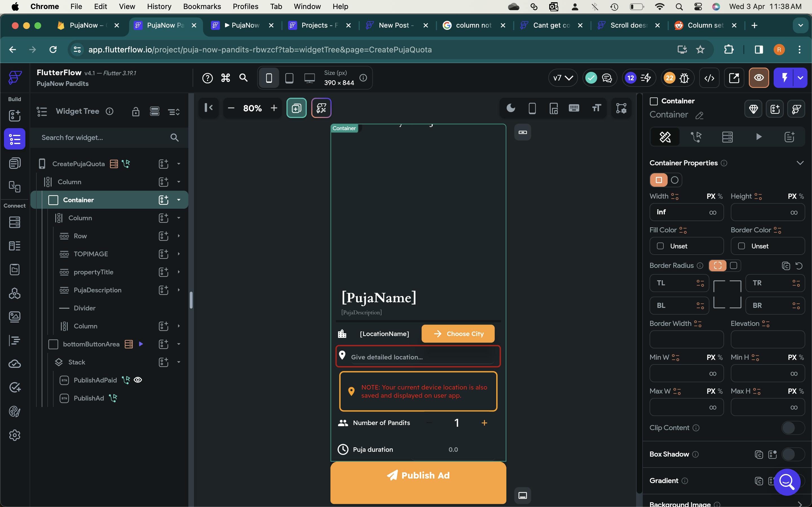
Task: Open the keyboard shortcuts command icon
Action: 226,78
